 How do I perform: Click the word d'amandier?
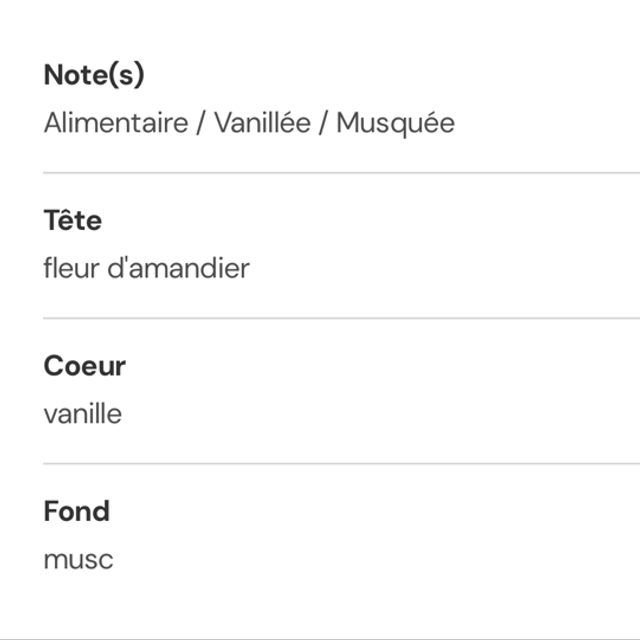(180, 268)
